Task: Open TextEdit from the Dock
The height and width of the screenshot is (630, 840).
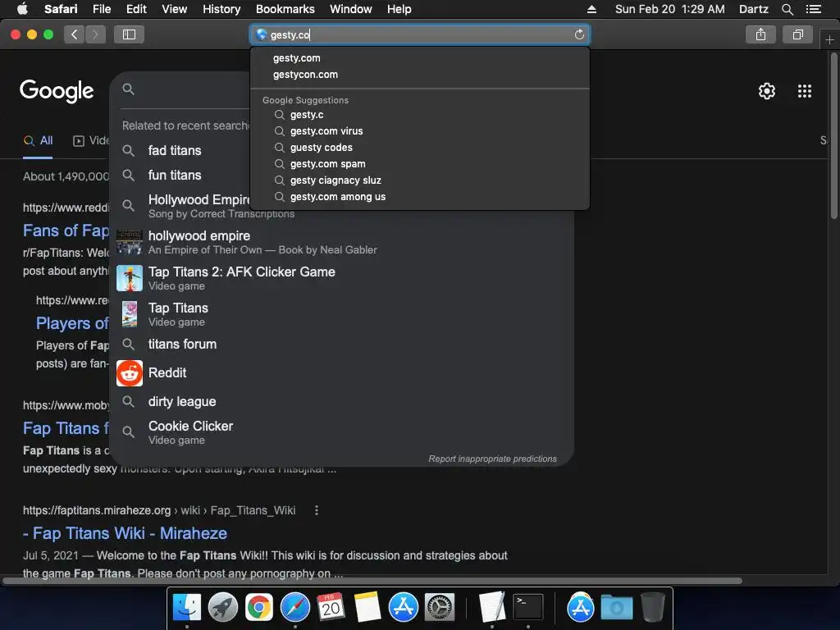Action: (x=492, y=608)
